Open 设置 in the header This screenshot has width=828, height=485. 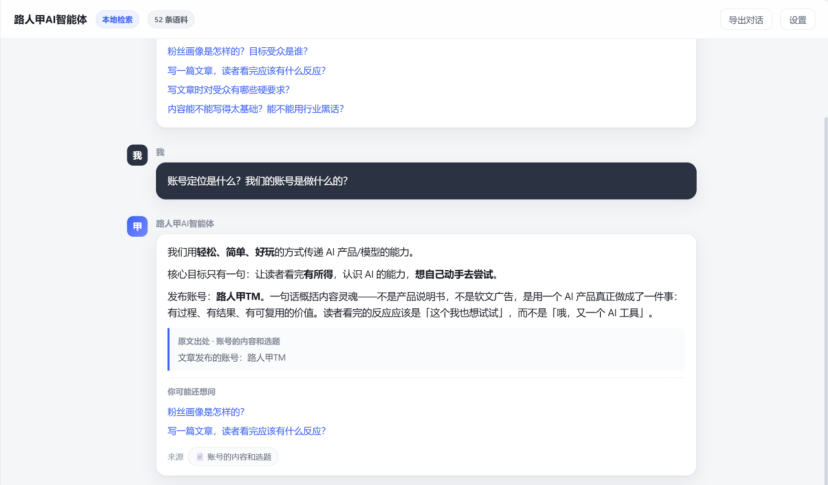click(x=797, y=20)
